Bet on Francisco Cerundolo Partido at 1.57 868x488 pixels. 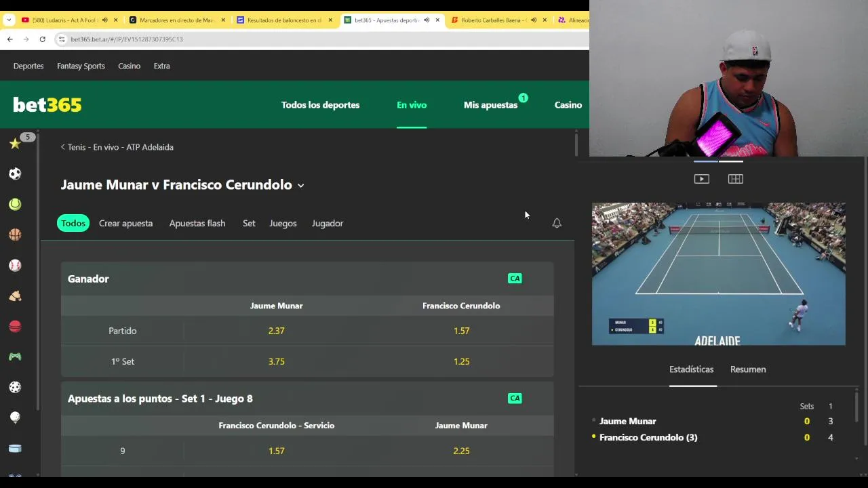pyautogui.click(x=461, y=331)
